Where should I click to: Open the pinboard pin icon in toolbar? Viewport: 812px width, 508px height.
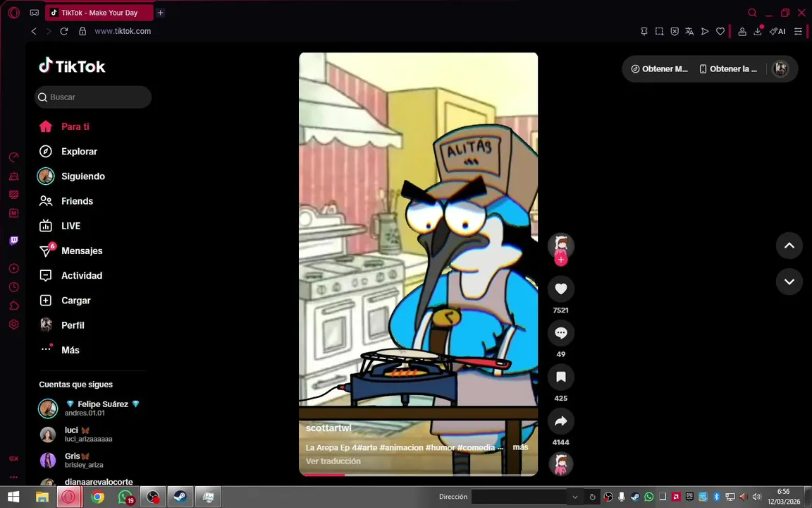[x=644, y=31]
